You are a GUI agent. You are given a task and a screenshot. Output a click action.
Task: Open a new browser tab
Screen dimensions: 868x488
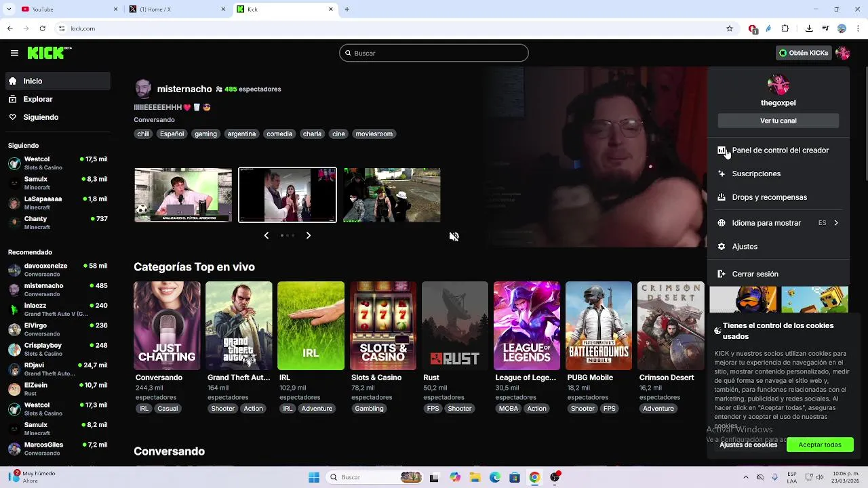pyautogui.click(x=347, y=9)
